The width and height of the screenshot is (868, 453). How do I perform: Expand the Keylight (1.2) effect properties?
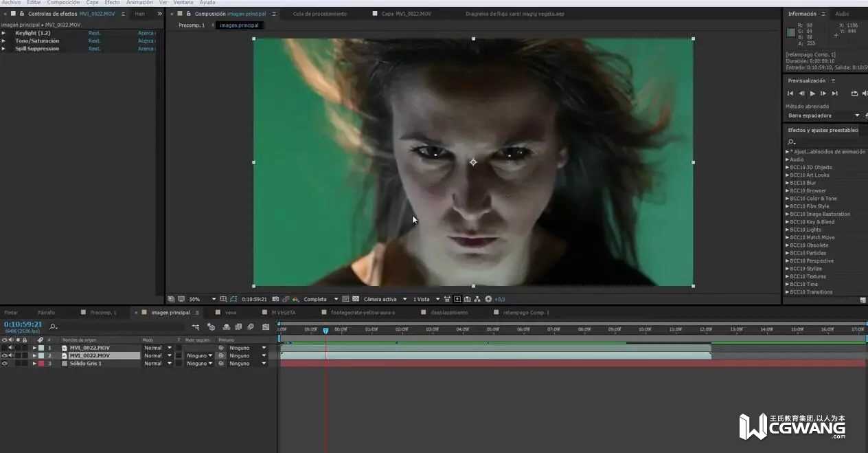[x=3, y=33]
